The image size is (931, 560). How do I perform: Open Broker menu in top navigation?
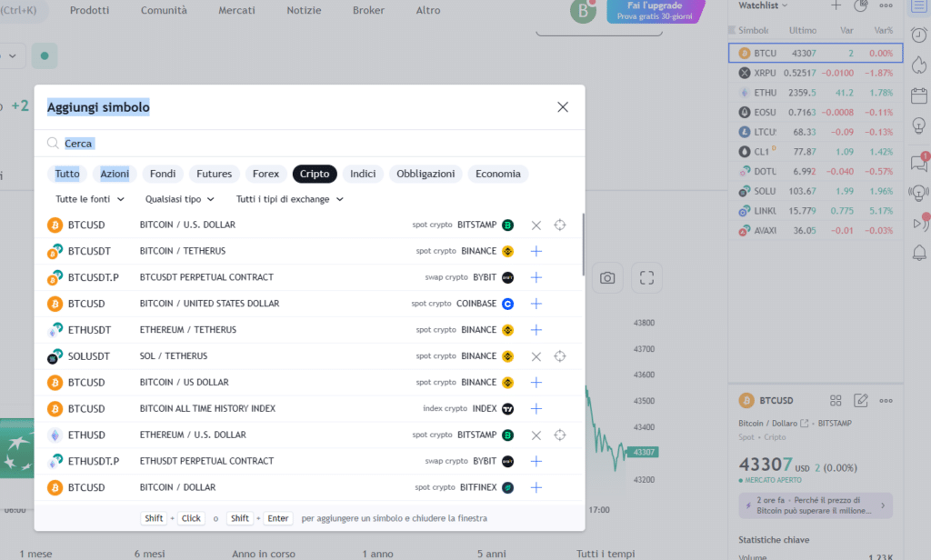pyautogui.click(x=368, y=10)
